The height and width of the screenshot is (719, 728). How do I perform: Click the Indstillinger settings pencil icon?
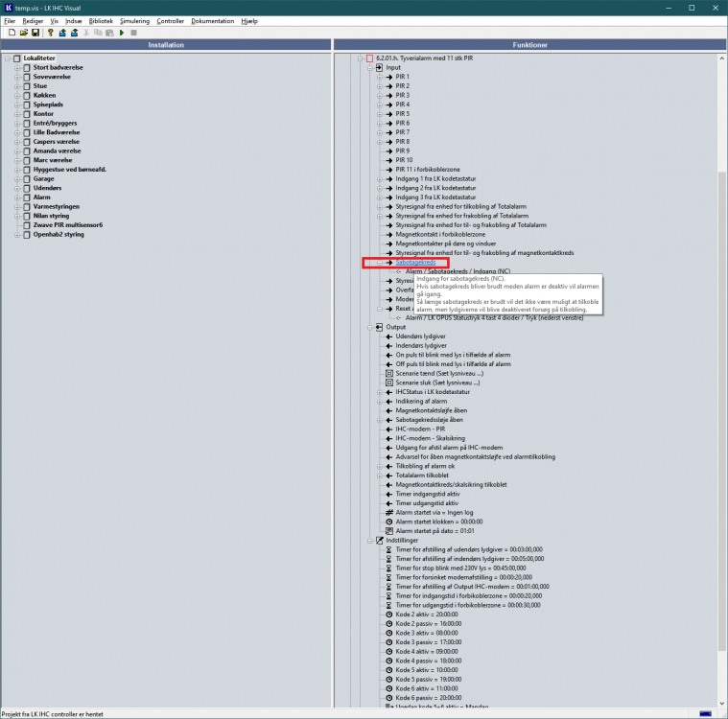380,540
